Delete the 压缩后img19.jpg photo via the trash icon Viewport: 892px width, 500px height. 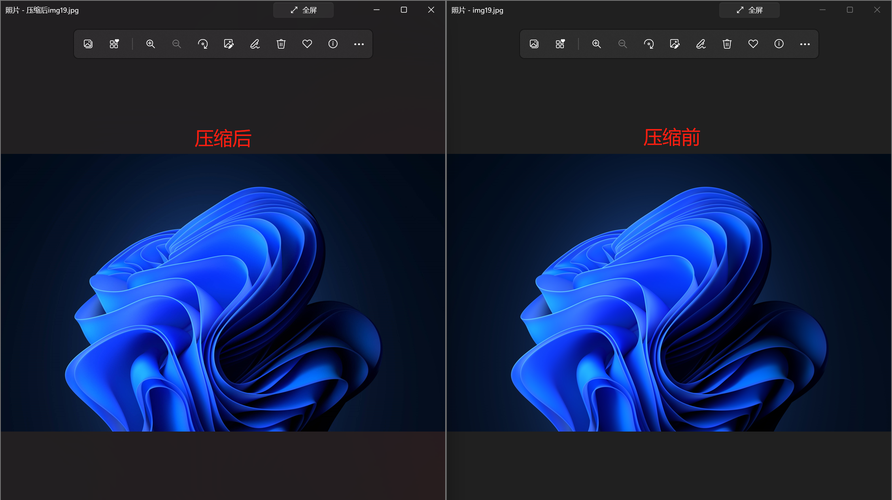tap(281, 44)
